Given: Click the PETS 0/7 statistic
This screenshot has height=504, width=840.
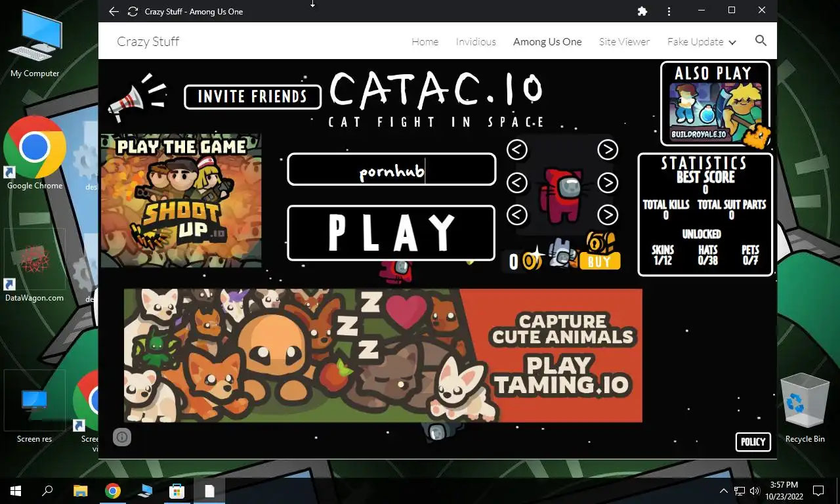Looking at the screenshot, I should coord(750,255).
